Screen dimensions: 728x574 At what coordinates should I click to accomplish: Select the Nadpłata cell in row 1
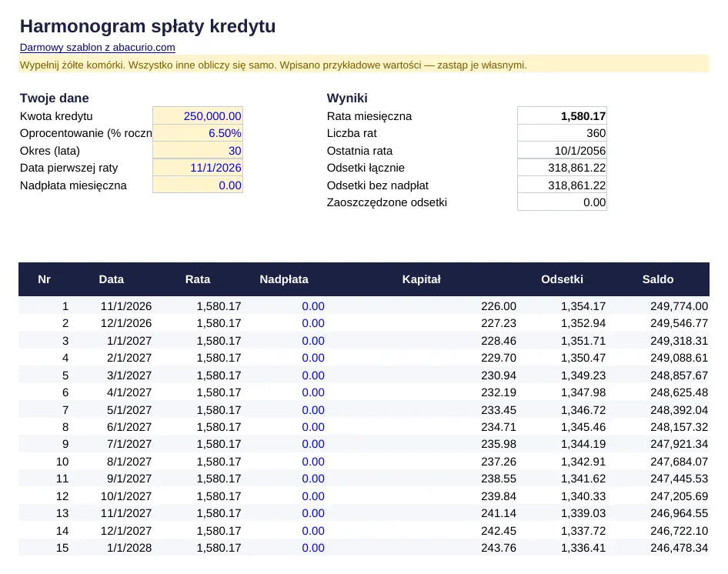(313, 306)
